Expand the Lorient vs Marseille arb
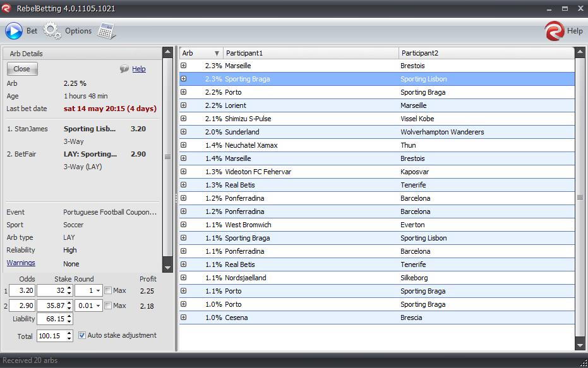Screen dimensions: 588x368 (183, 105)
